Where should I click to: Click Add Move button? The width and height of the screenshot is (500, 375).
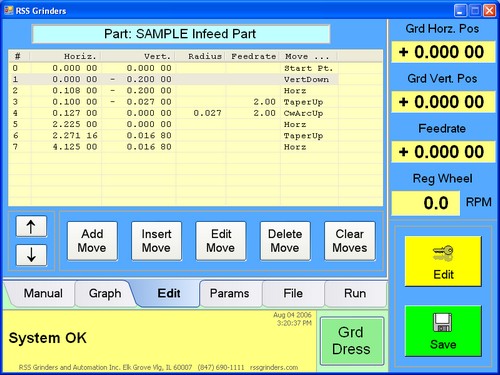pyautogui.click(x=92, y=241)
